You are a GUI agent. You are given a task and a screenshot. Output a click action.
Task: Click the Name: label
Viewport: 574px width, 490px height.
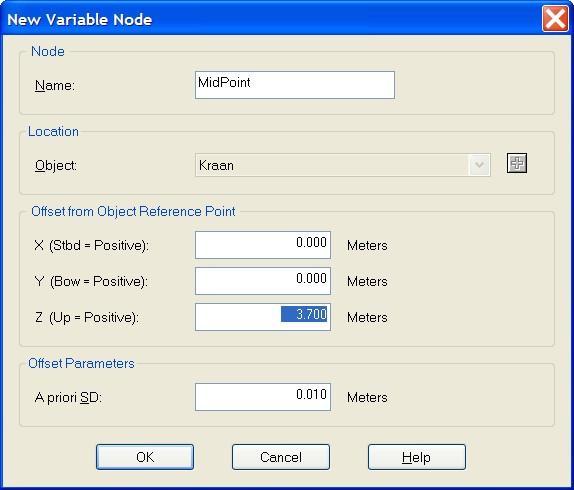55,85
